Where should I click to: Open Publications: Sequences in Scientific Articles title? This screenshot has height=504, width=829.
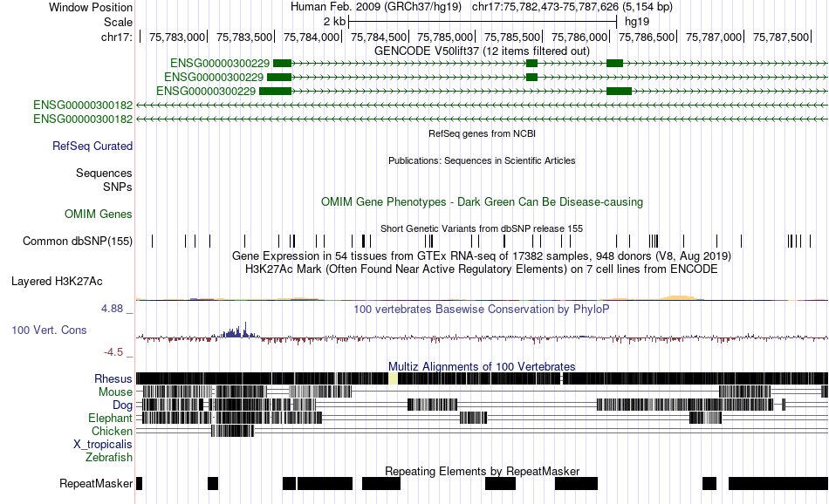(482, 160)
